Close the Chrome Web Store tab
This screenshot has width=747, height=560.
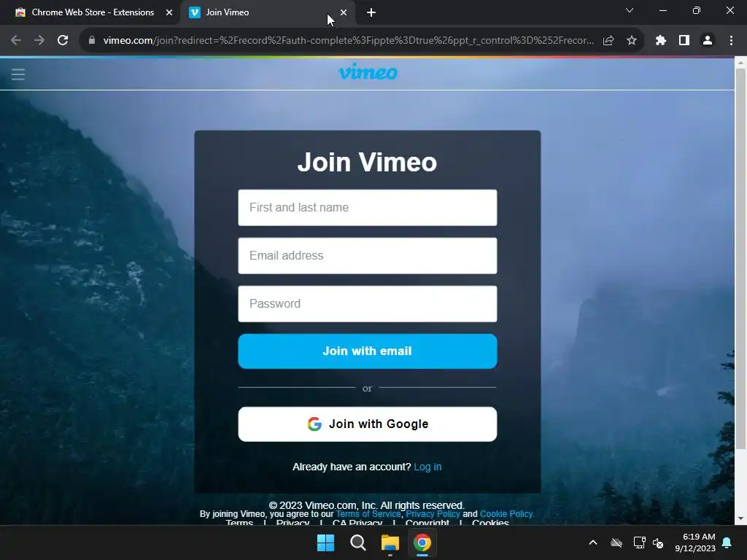(x=169, y=13)
